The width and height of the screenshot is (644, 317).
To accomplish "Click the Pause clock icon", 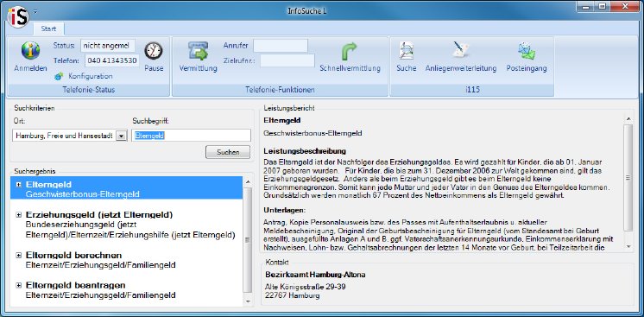I will 154,51.
